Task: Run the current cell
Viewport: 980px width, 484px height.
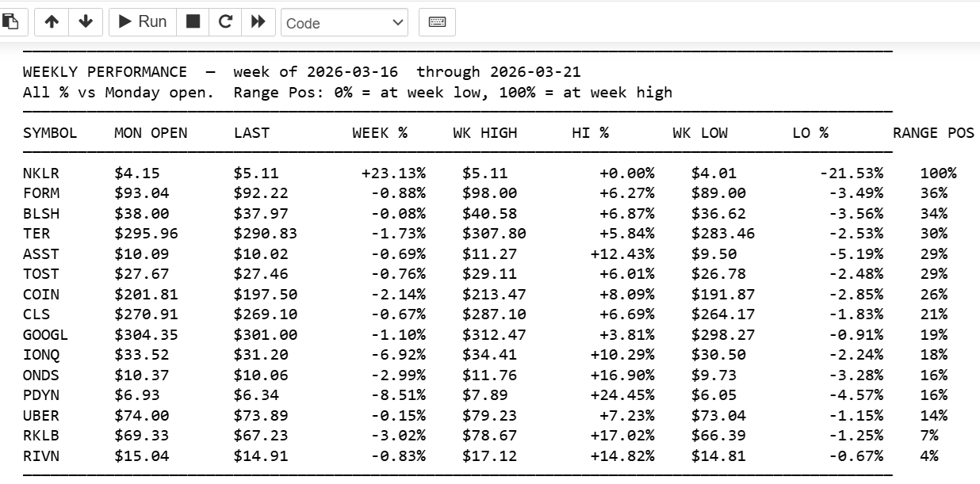Action: pyautogui.click(x=143, y=22)
